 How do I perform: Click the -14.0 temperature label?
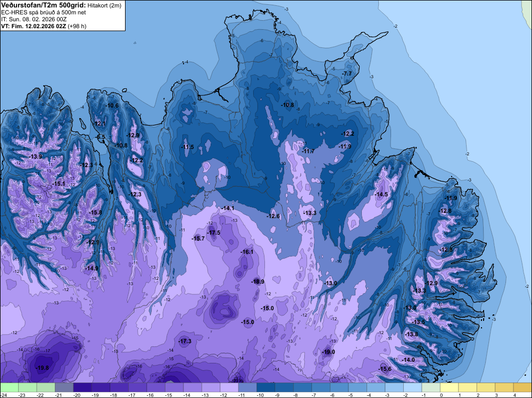click(x=408, y=360)
